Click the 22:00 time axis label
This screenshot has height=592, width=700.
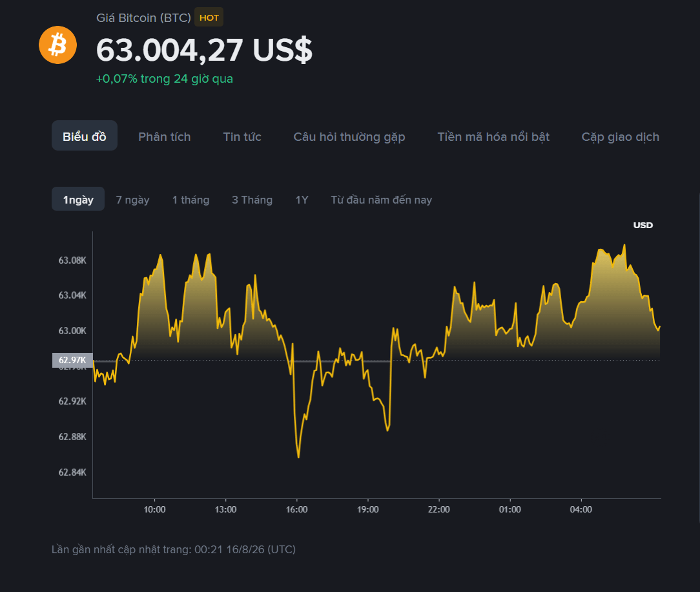pyautogui.click(x=439, y=509)
